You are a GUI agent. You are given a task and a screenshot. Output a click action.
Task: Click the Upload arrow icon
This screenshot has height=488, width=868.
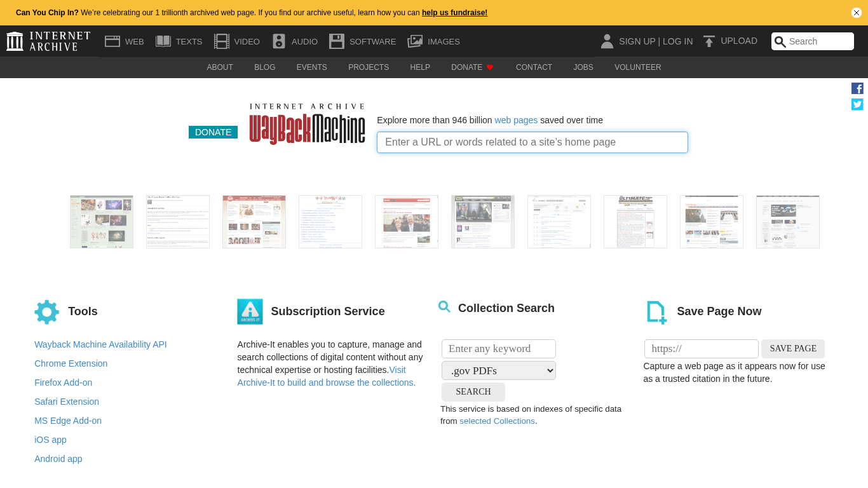pyautogui.click(x=709, y=41)
